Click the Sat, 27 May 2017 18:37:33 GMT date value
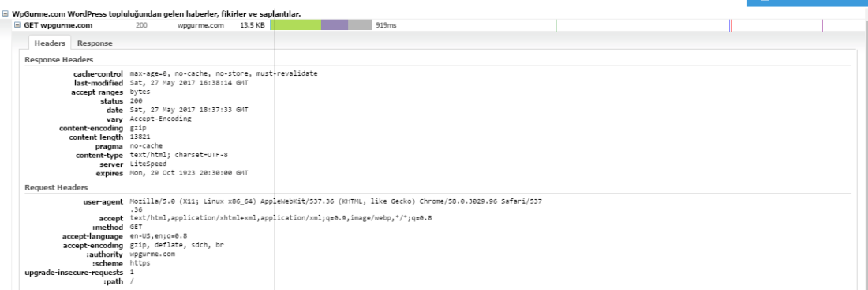868x290 pixels. tap(189, 111)
